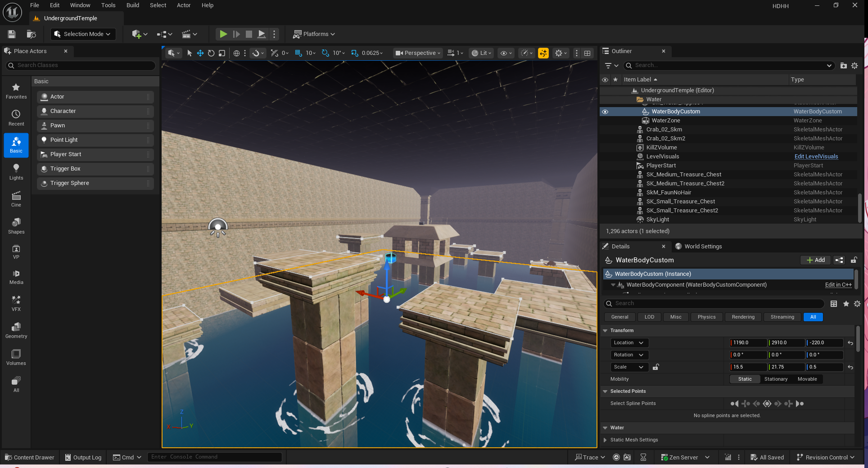This screenshot has height=468, width=868.
Task: Open the Geometry category in sidebar
Action: click(x=16, y=330)
